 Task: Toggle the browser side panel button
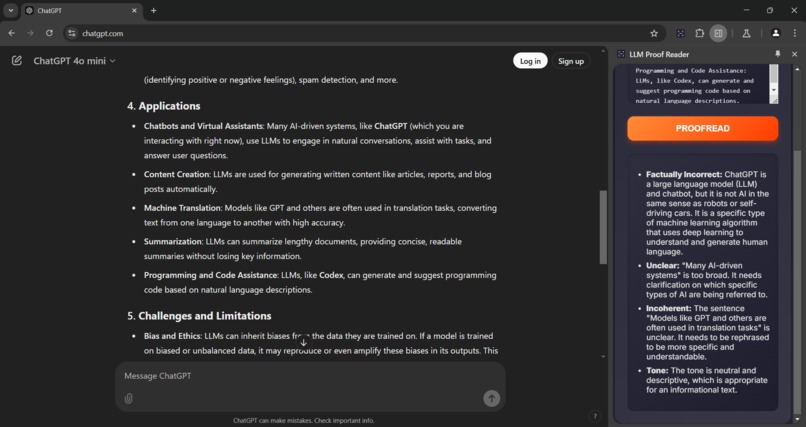[x=718, y=33]
